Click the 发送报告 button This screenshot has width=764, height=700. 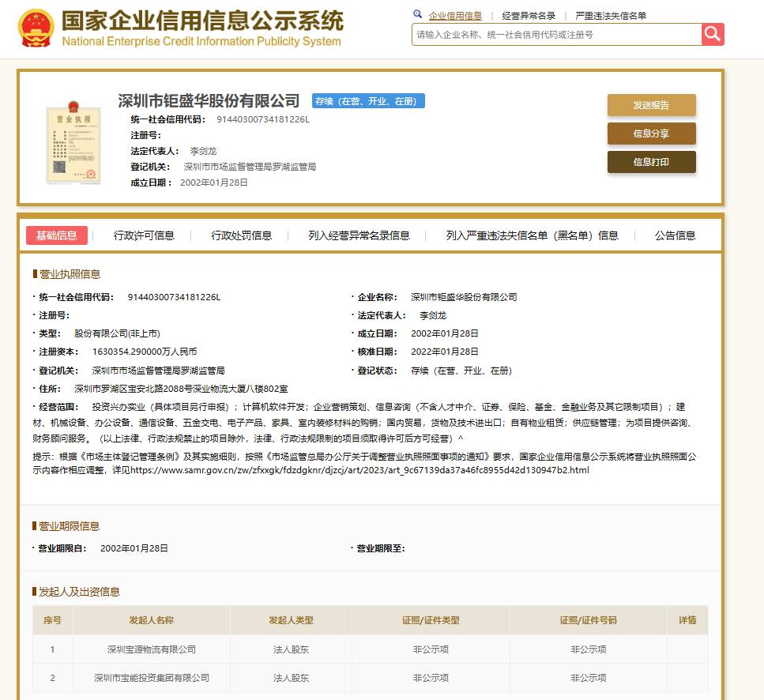coord(652,105)
